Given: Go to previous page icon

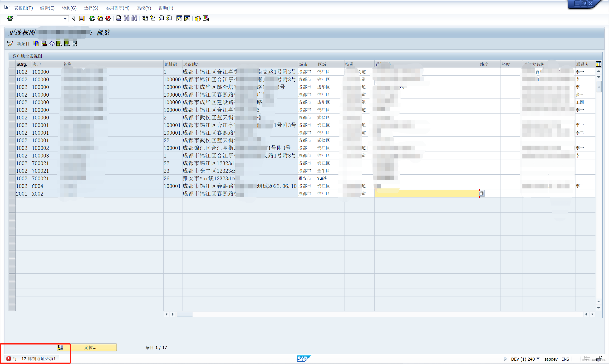Looking at the screenshot, I should (x=153, y=18).
